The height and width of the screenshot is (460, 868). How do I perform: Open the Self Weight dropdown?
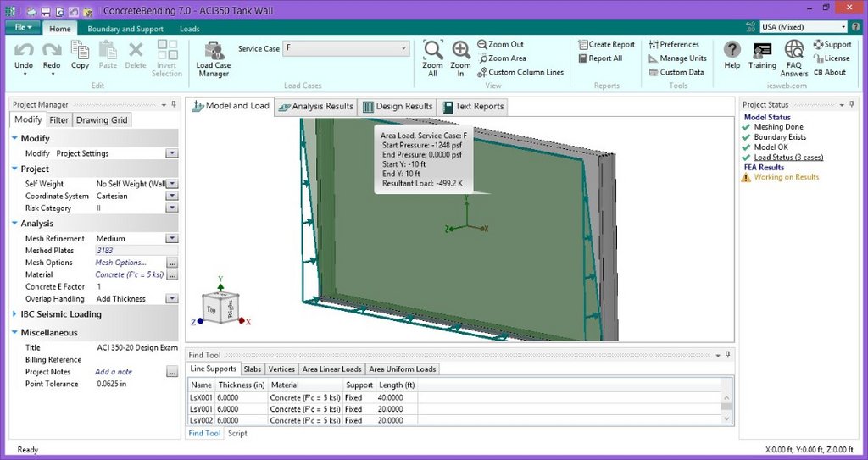(x=171, y=183)
